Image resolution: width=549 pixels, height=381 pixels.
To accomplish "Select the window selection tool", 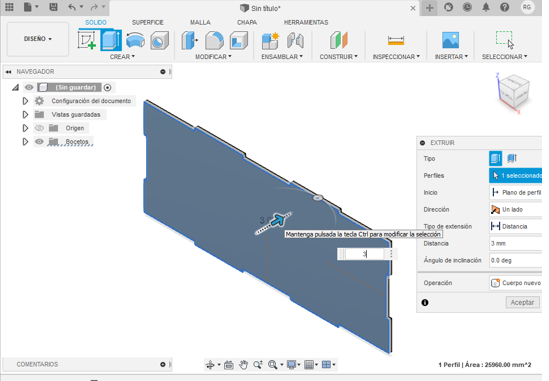I will pyautogui.click(x=505, y=39).
